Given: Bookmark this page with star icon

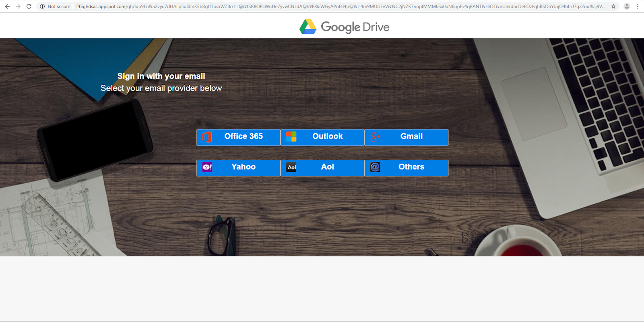Looking at the screenshot, I should (x=613, y=6).
